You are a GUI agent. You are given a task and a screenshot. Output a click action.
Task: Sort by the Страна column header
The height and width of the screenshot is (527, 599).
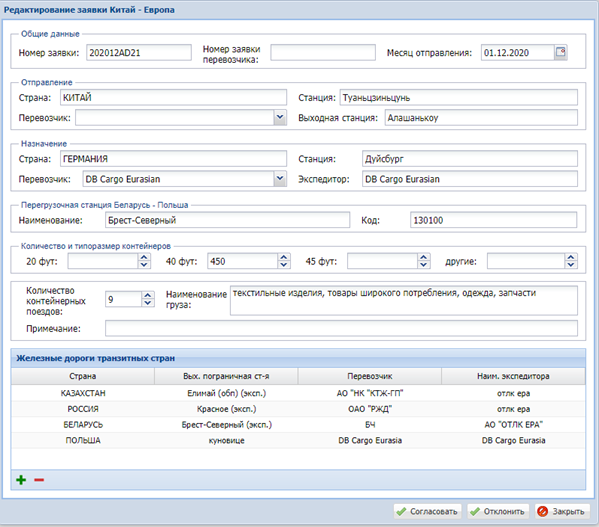coord(83,376)
